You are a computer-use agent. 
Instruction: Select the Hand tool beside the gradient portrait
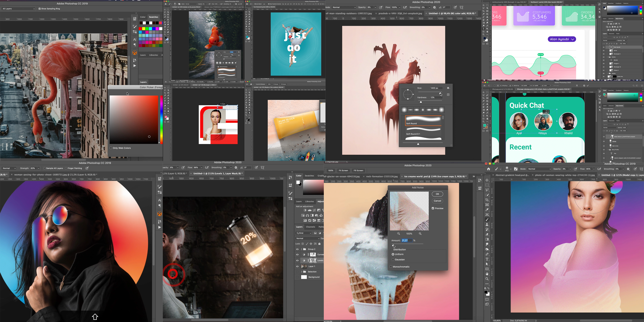487,274
